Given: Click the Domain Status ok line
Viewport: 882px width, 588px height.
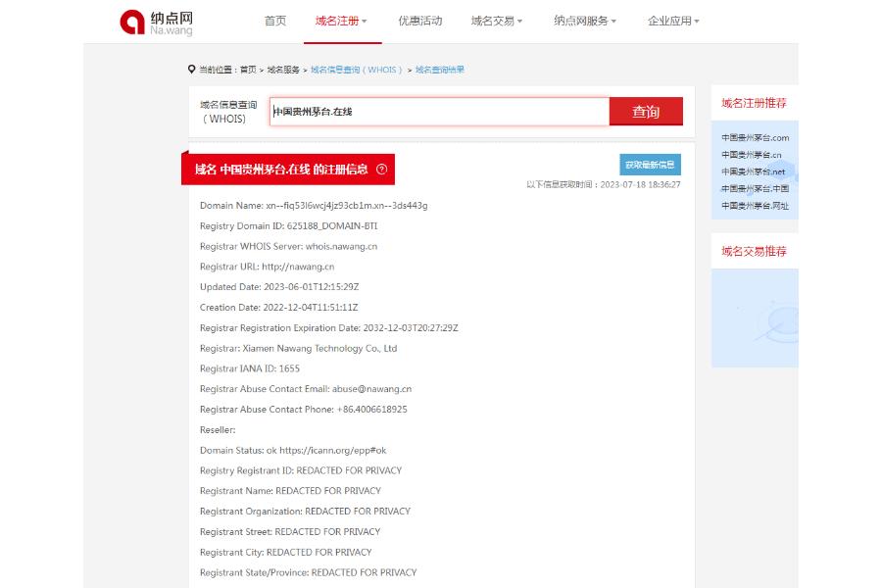Looking at the screenshot, I should 293,450.
